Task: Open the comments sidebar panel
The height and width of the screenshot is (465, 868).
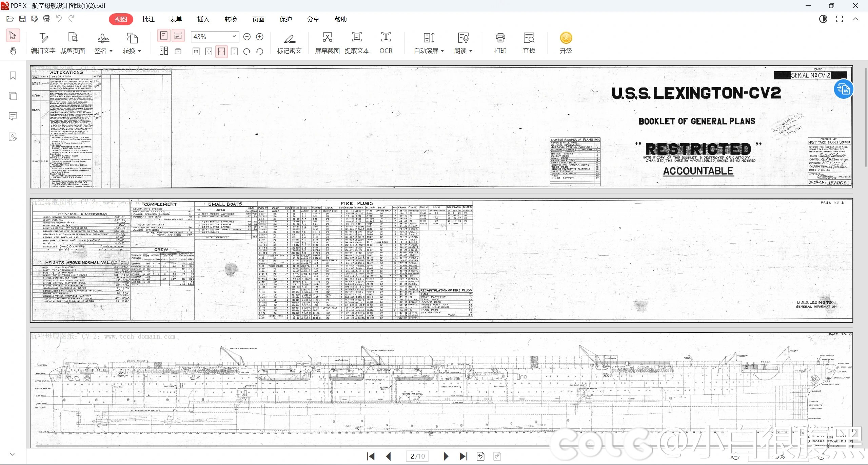Action: [13, 116]
